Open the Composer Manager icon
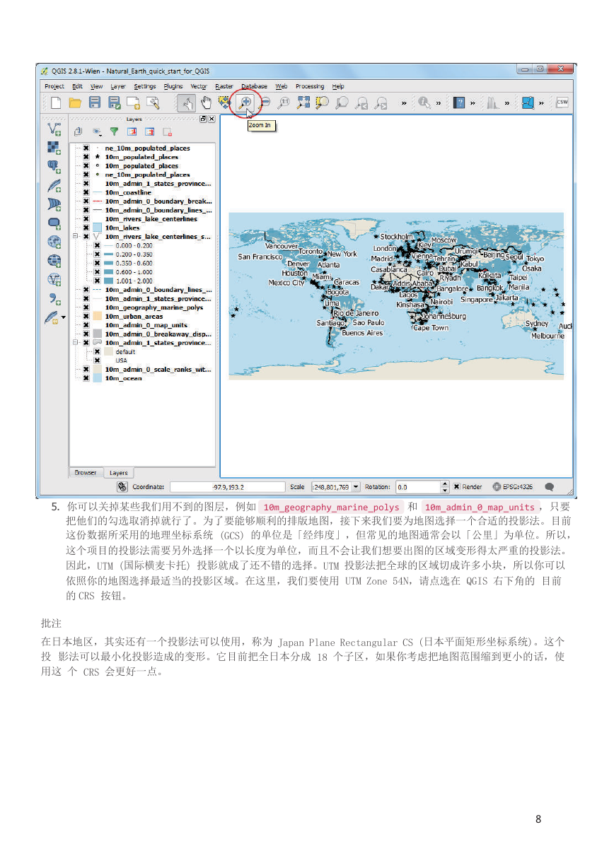 (x=151, y=103)
